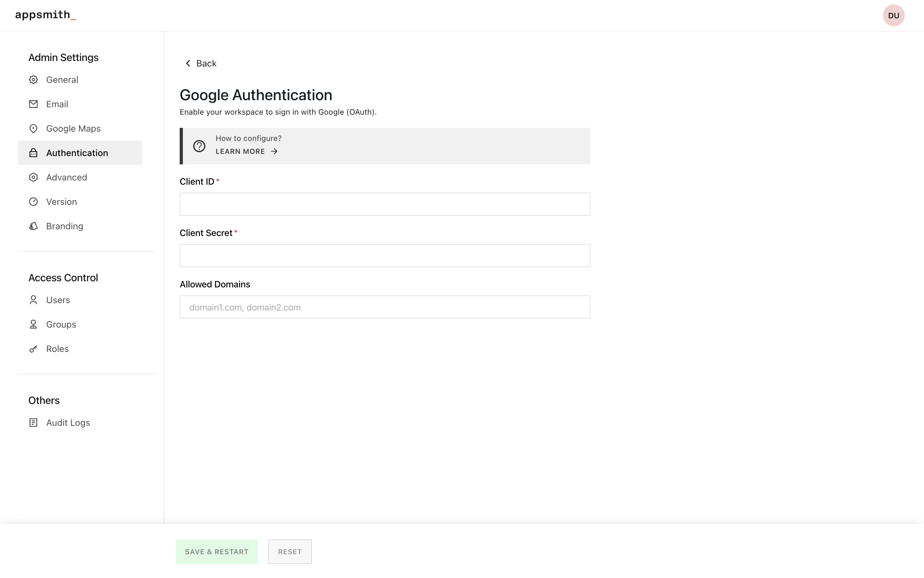Click the RESET button
Screen dimensions: 924x578
point(290,551)
